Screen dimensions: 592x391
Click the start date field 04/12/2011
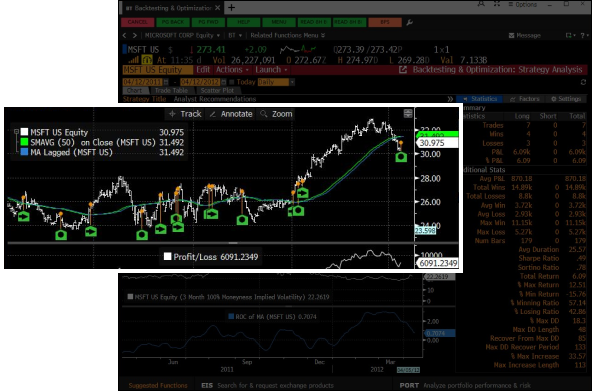[x=142, y=82]
